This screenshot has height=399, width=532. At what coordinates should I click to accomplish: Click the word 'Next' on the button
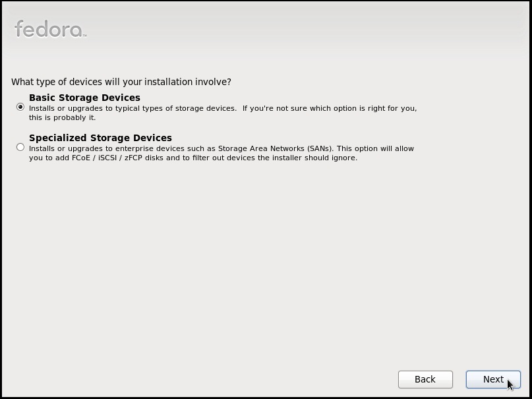(x=493, y=379)
